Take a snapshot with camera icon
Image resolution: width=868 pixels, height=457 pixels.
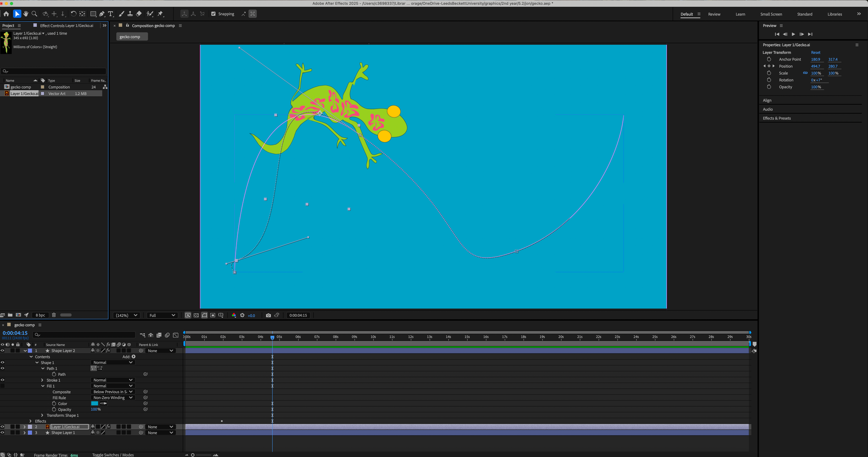click(x=268, y=315)
